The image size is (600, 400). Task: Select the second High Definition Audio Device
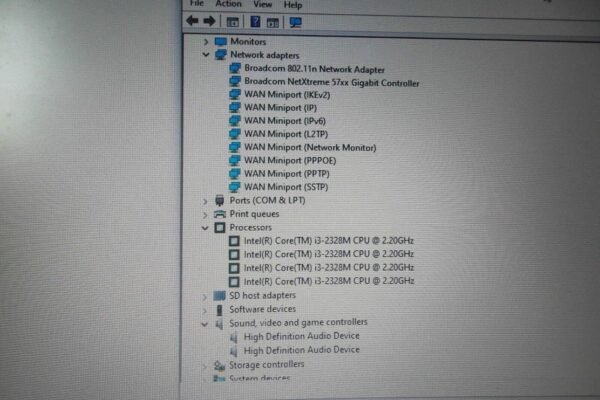tap(302, 350)
